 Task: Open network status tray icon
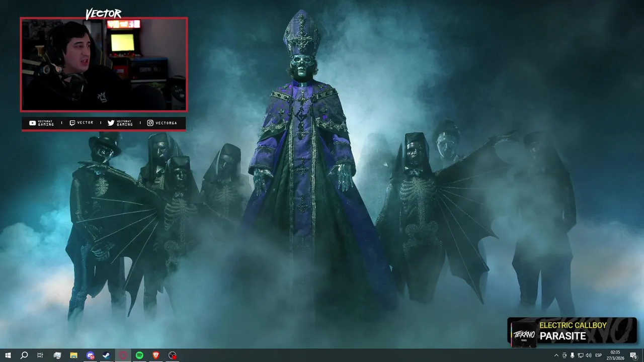580,355
